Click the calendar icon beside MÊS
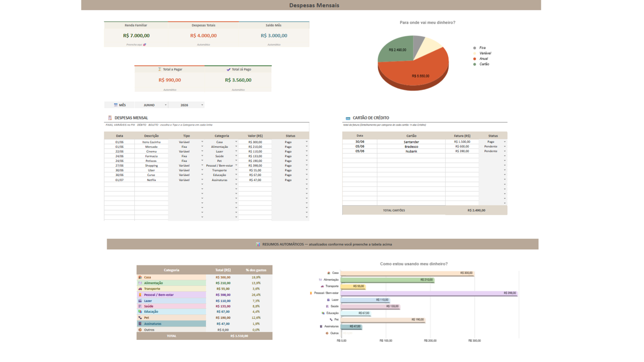Screen dimensions: 644x362 click(x=116, y=105)
